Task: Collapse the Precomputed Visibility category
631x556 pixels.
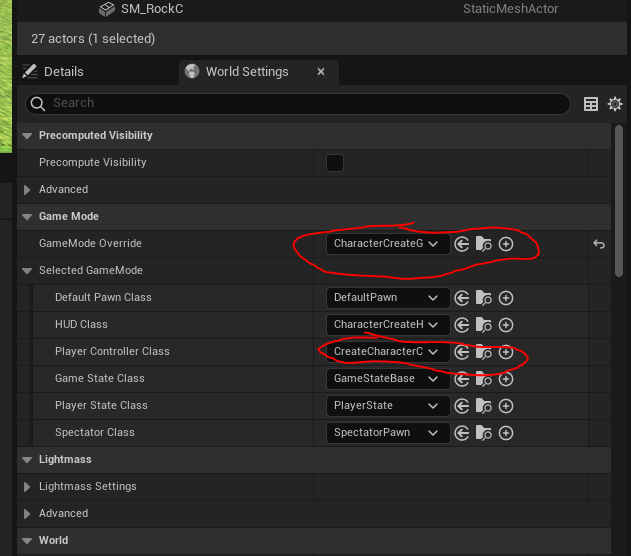Action: pos(27,136)
